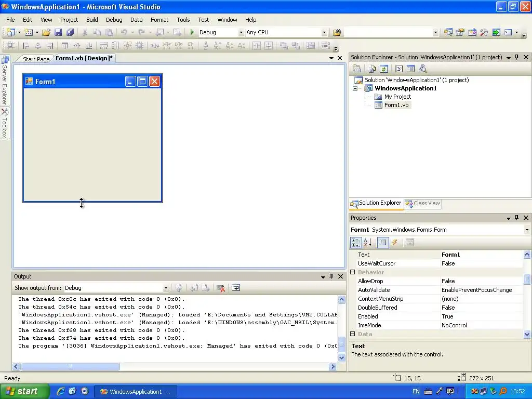Select the Solution Explorer bottom tab

click(x=376, y=203)
